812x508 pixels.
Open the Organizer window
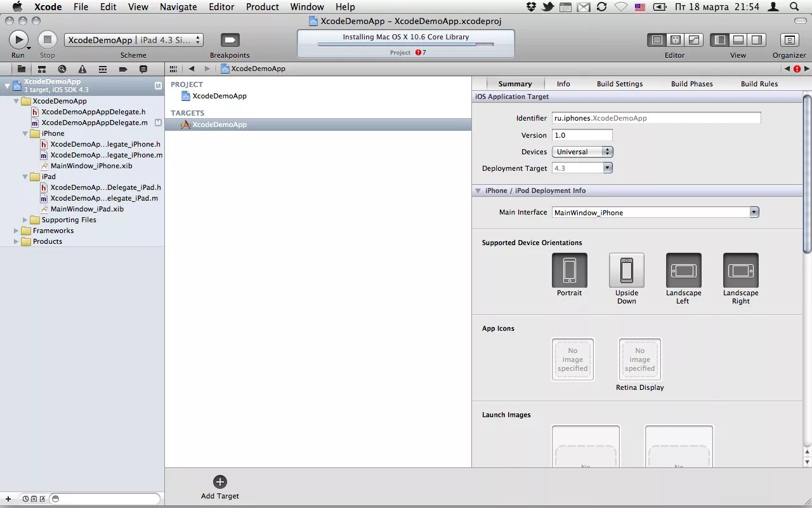(789, 40)
